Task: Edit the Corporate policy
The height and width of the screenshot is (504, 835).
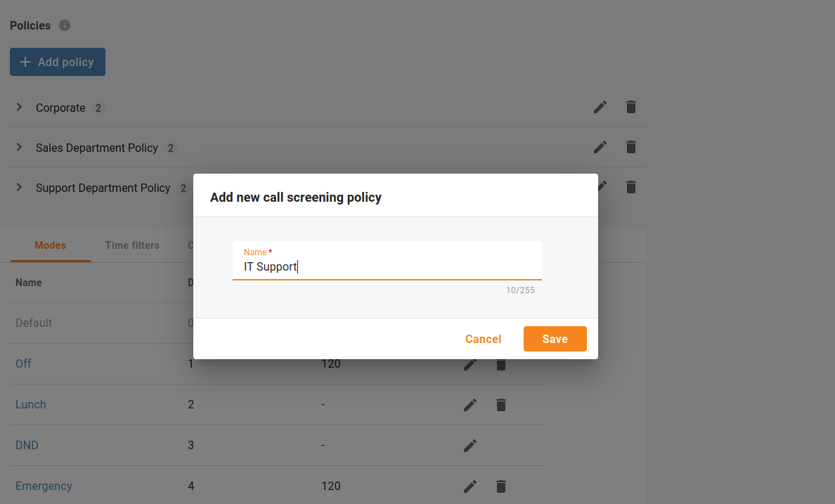Action: click(600, 107)
